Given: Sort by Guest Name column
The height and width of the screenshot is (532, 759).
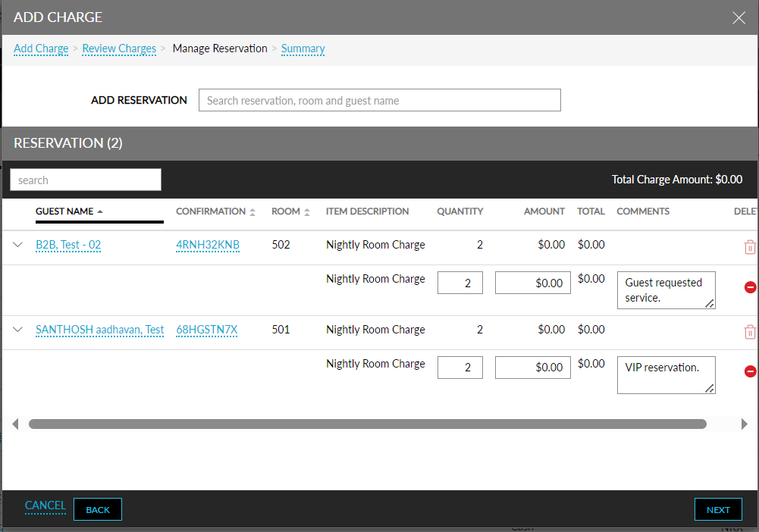Looking at the screenshot, I should 69,211.
